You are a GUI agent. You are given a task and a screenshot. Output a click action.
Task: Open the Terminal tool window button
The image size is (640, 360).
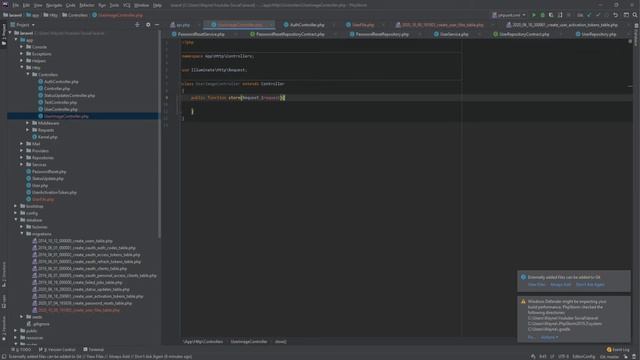93,349
